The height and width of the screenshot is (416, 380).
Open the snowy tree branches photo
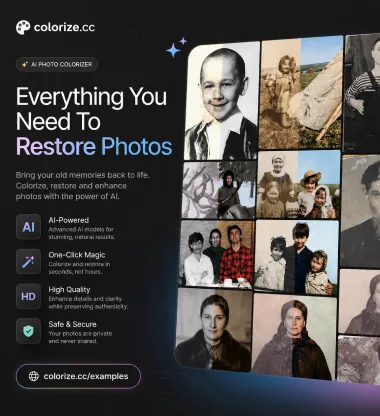(219, 190)
